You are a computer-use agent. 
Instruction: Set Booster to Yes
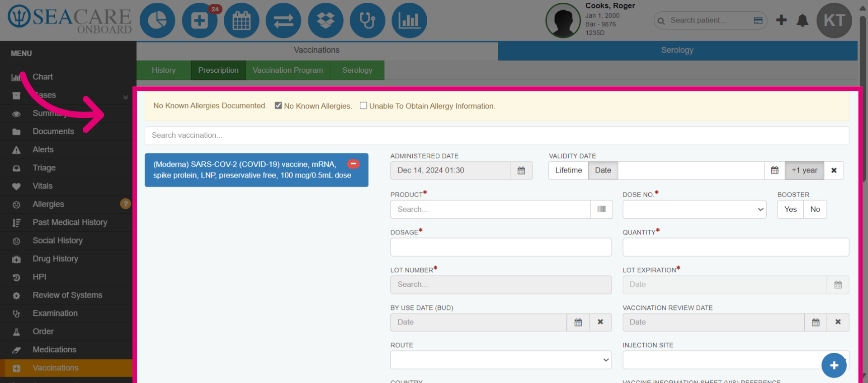790,209
